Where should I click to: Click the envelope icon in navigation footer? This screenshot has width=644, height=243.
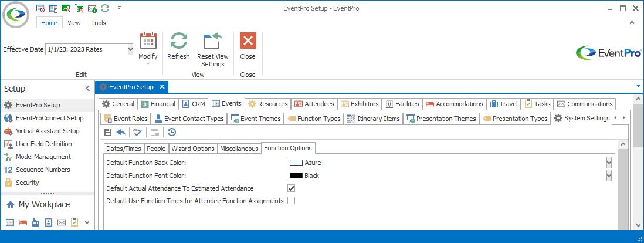tap(62, 222)
